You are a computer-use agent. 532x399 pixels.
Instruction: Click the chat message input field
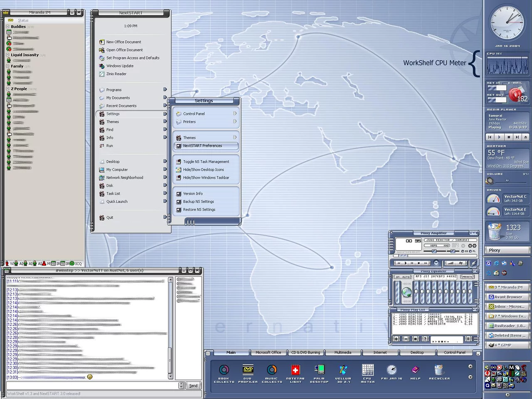[92, 385]
